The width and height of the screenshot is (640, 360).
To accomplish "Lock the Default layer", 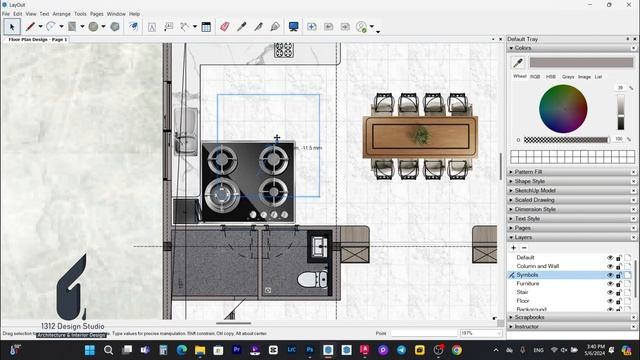I will coord(619,258).
